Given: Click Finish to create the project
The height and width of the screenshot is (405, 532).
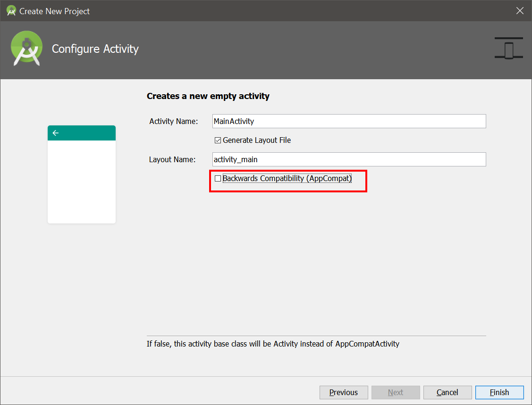Looking at the screenshot, I should coord(499,392).
